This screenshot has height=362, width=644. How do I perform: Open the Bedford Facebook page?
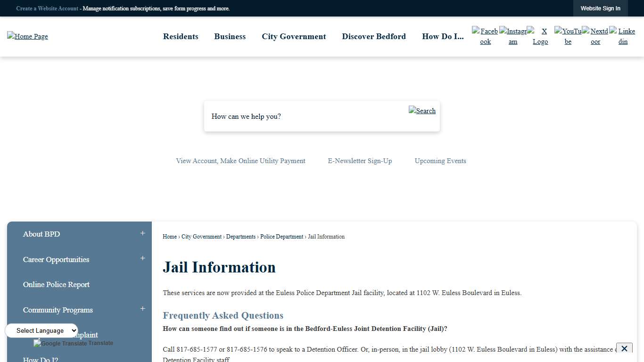485,36
